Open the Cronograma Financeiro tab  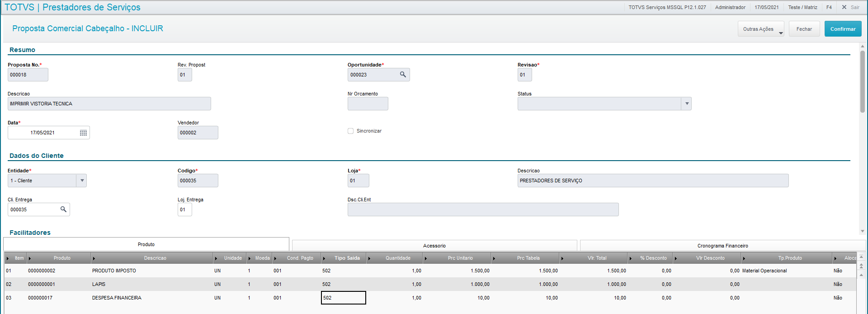pyautogui.click(x=722, y=246)
